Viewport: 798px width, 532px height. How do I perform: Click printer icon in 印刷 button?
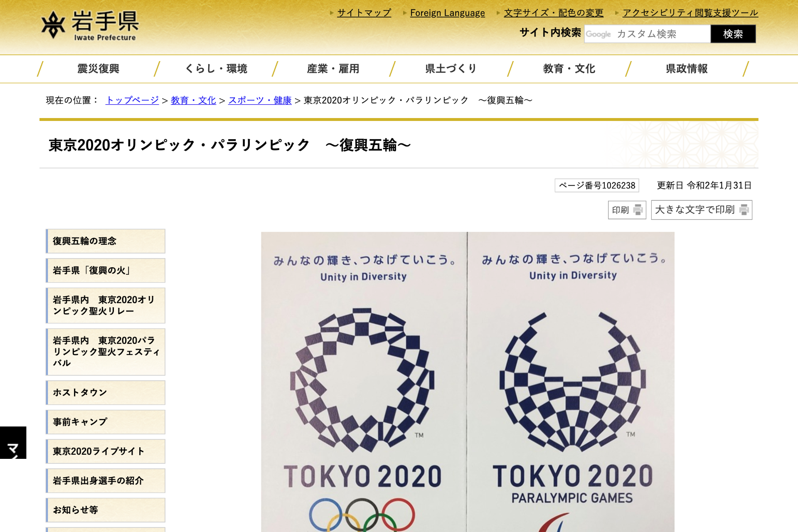coord(638,210)
